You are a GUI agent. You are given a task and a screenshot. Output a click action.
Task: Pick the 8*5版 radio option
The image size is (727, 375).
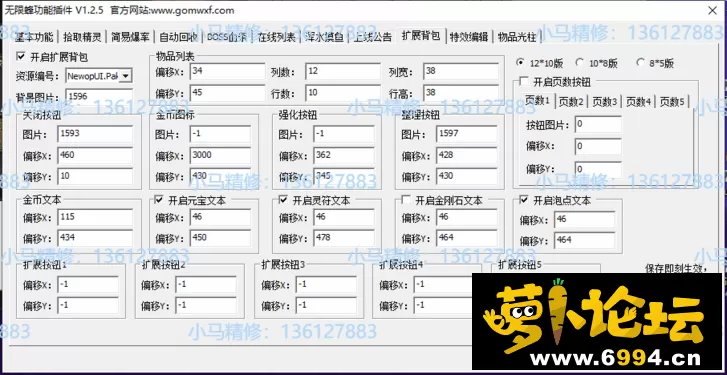coord(640,62)
